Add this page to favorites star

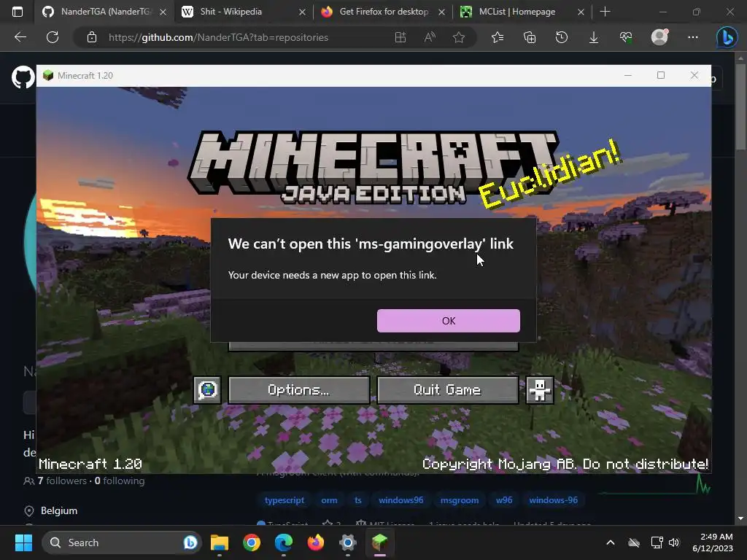[x=459, y=37]
